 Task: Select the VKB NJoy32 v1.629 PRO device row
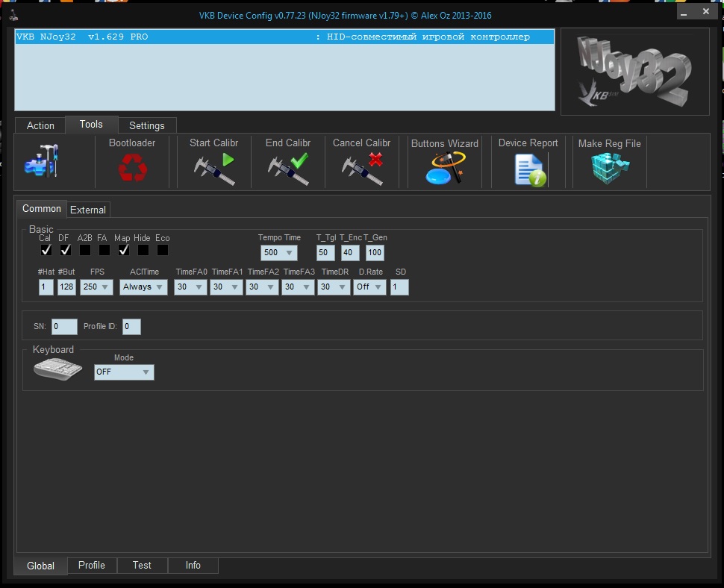click(x=284, y=37)
